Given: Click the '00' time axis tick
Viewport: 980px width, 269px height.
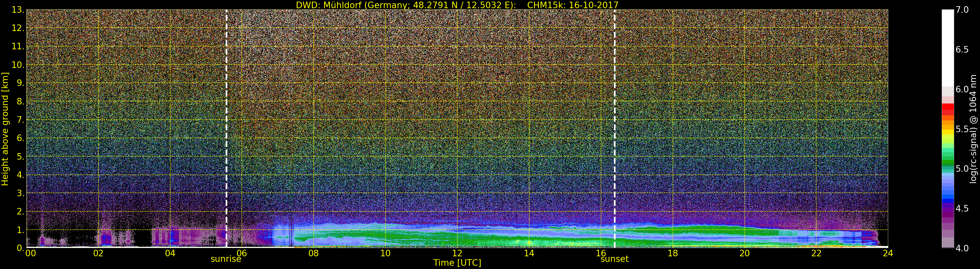Looking at the screenshot, I should 30,253.
